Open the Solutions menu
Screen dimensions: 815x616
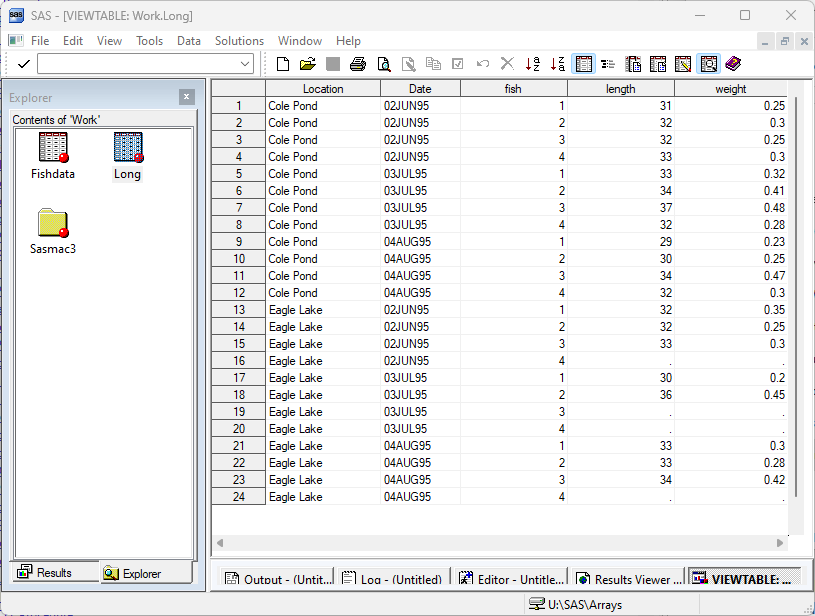click(239, 41)
